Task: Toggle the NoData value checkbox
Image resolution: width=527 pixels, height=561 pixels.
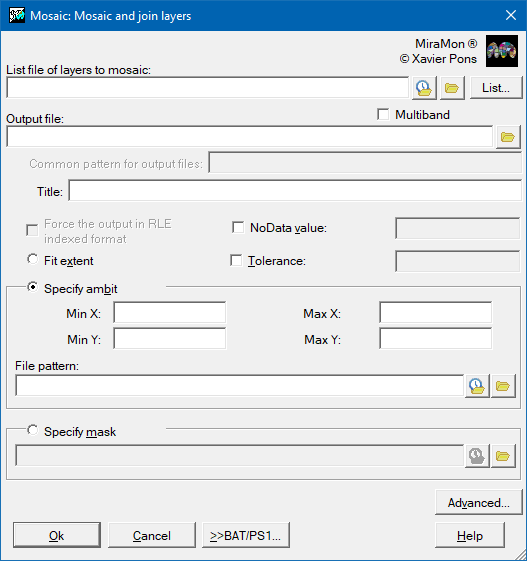Action: click(238, 228)
